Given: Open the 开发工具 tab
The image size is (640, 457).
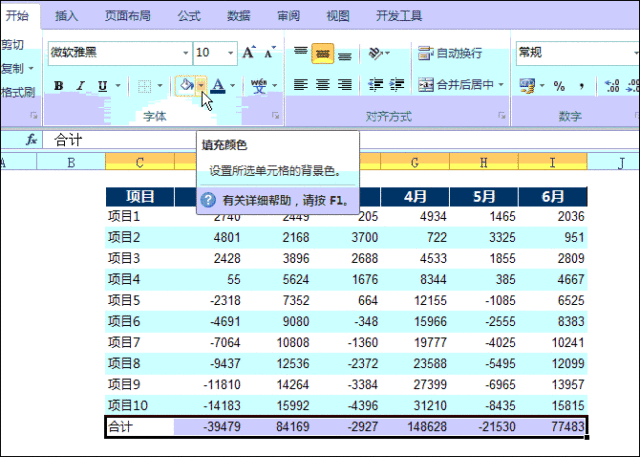Looking at the screenshot, I should [399, 16].
